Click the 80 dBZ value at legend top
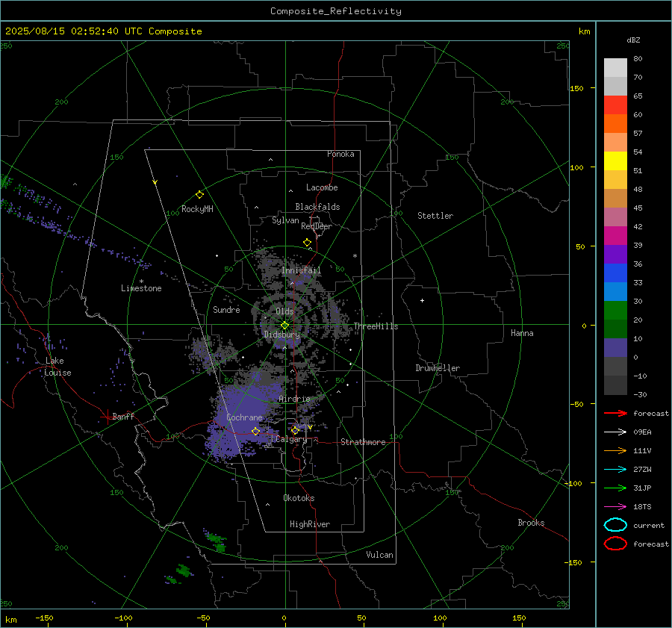The image size is (672, 628). point(638,59)
